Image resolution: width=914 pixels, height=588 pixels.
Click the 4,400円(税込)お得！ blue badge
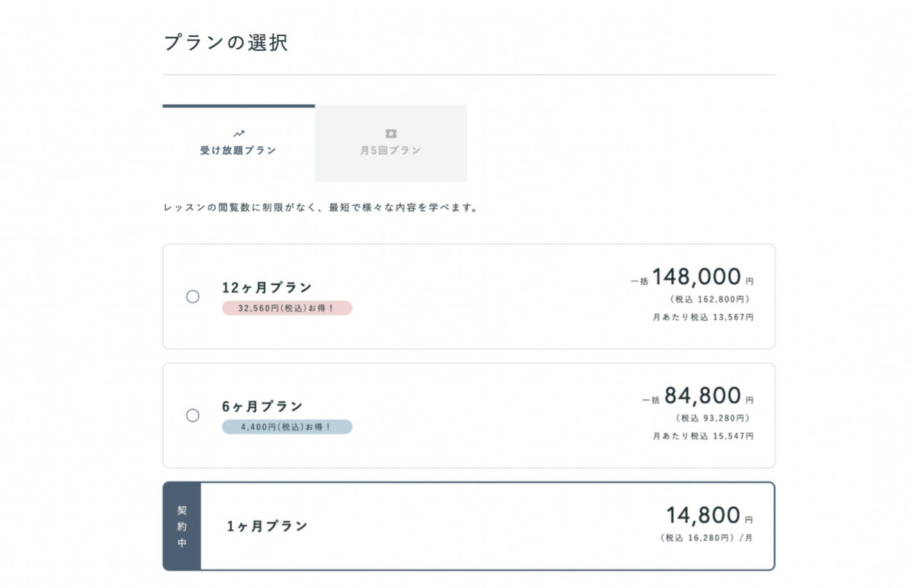[x=287, y=426]
